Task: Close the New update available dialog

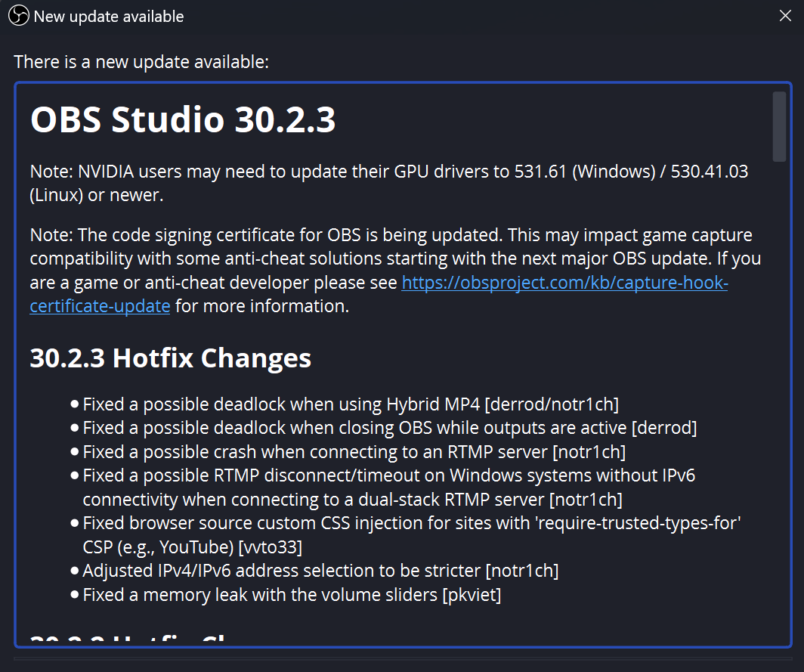Action: 784,16
